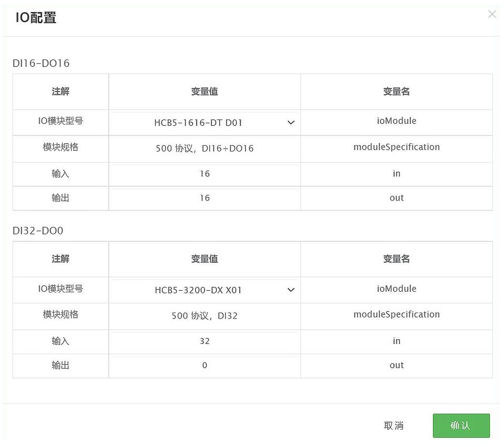Screen dimensions: 504x447
Task: Select the 输出 field showing 16
Action: click(x=204, y=198)
